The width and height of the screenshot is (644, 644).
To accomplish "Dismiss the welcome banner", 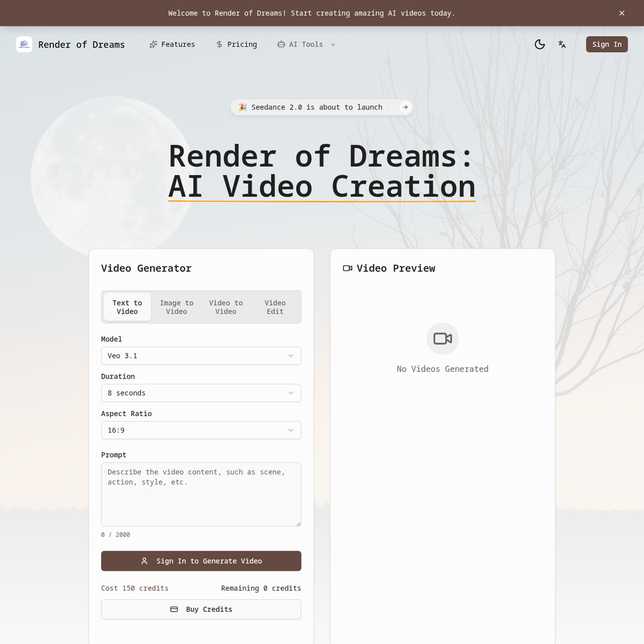I will 621,13.
